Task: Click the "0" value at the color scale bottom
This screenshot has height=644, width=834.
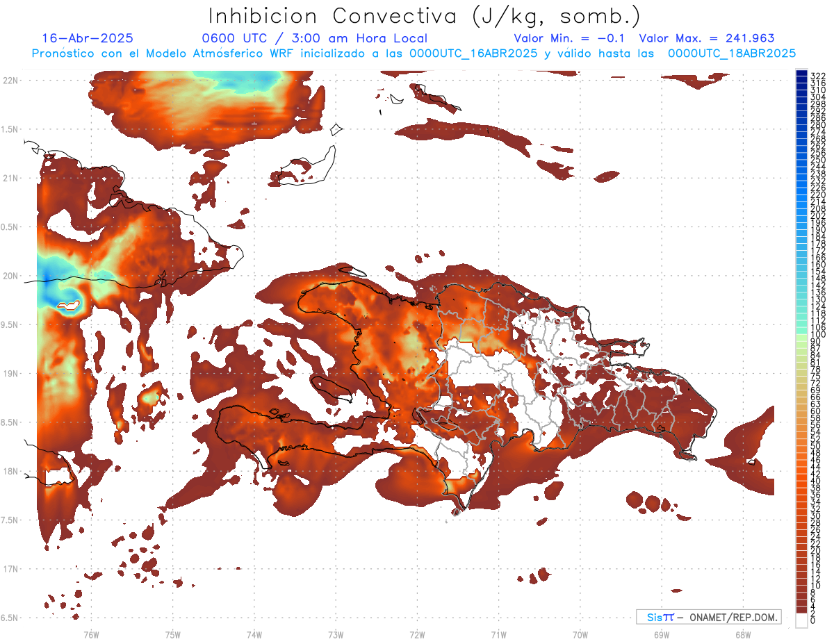Action: (x=812, y=620)
